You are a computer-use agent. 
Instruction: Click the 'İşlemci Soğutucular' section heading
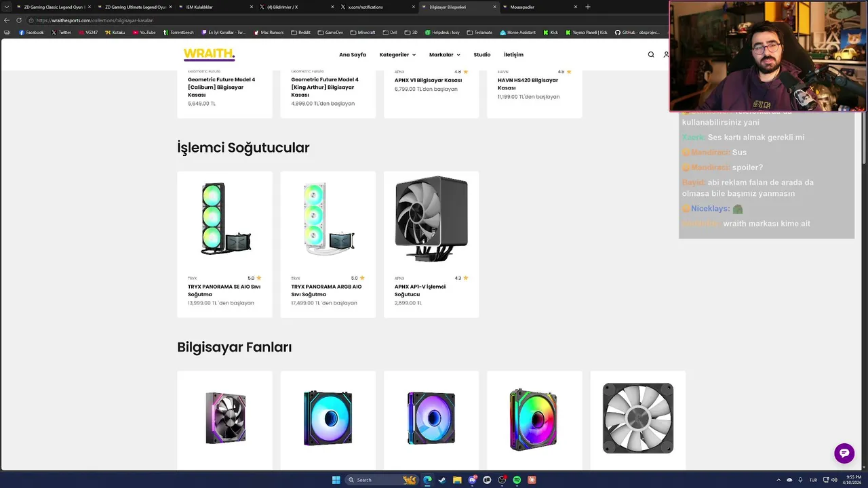(x=243, y=148)
